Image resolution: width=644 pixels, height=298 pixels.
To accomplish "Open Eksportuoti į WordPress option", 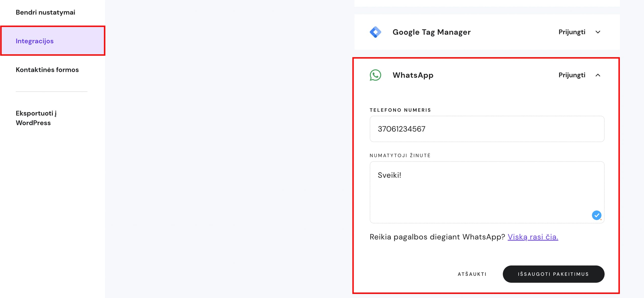I will click(36, 118).
